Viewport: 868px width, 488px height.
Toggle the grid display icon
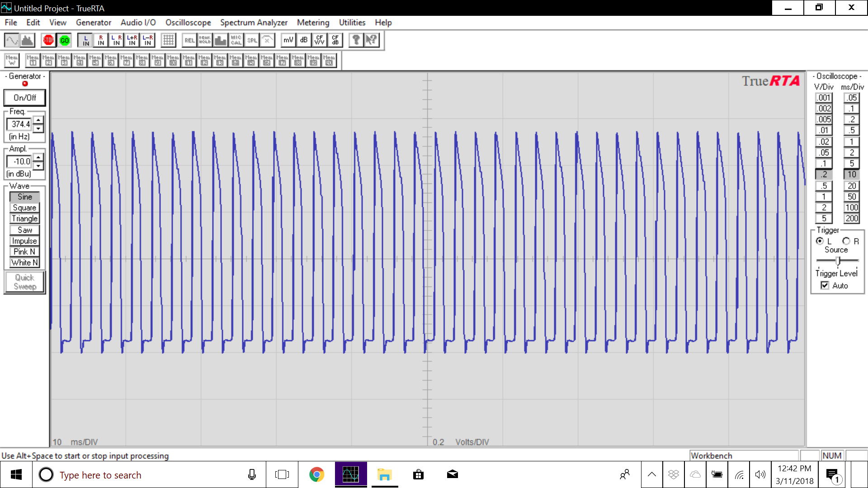click(x=168, y=41)
